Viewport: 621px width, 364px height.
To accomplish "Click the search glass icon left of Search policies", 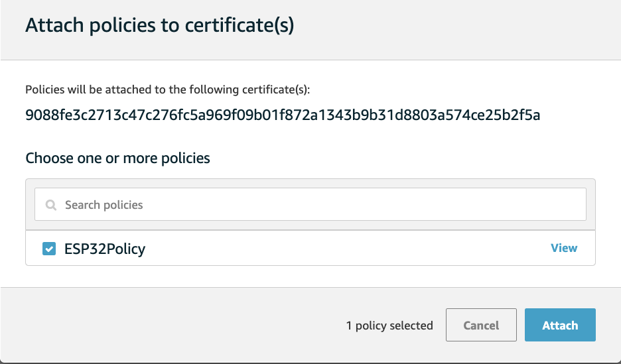I will pyautogui.click(x=50, y=205).
